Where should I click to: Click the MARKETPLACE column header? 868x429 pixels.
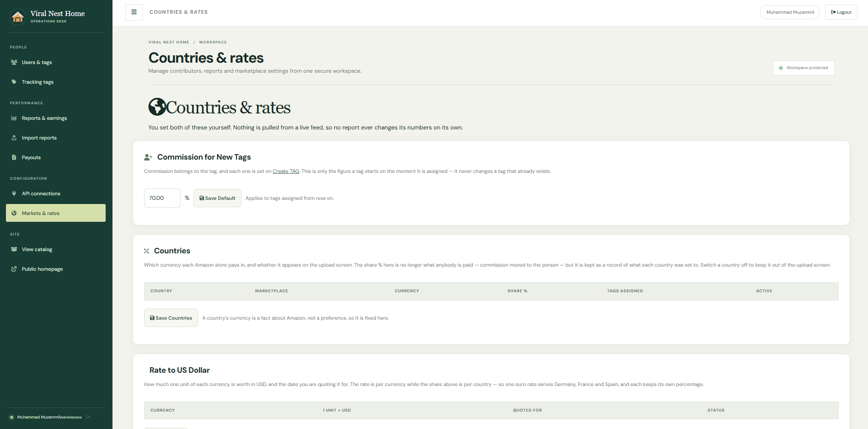coord(272,291)
